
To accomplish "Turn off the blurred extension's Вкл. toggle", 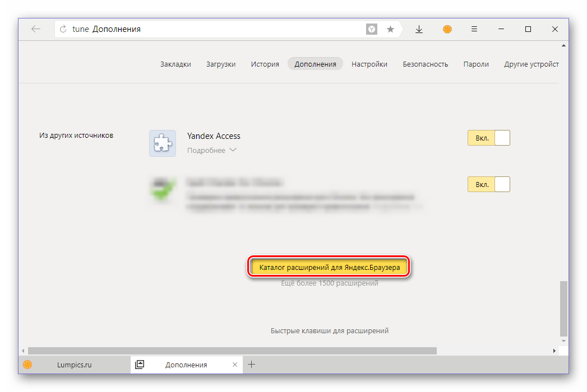I will (x=488, y=184).
